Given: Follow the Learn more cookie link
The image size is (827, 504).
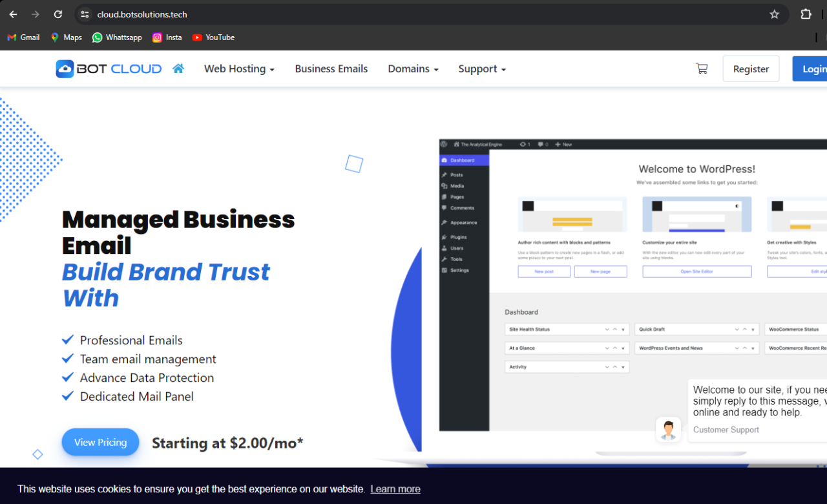Looking at the screenshot, I should 395,489.
